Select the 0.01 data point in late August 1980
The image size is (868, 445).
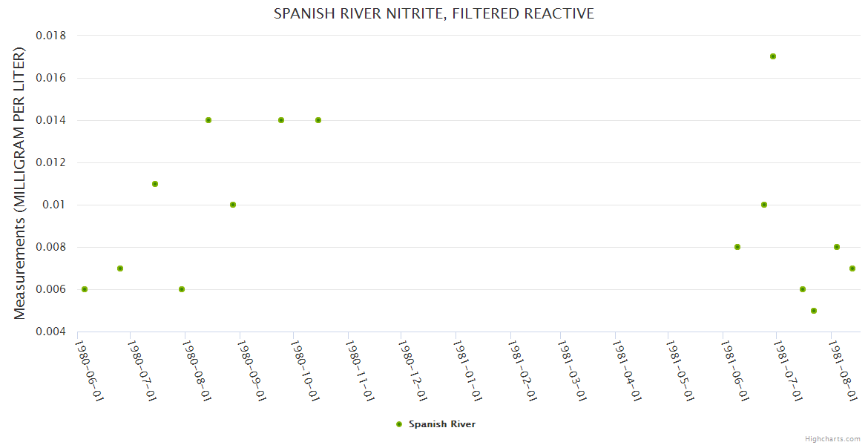point(233,205)
